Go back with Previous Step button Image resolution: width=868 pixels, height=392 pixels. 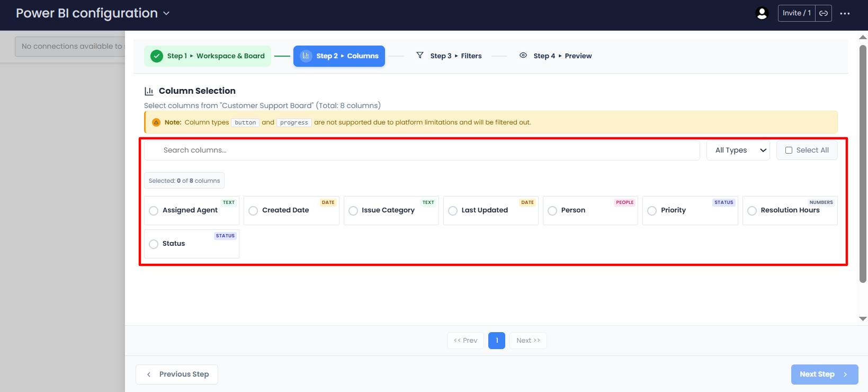tap(177, 375)
